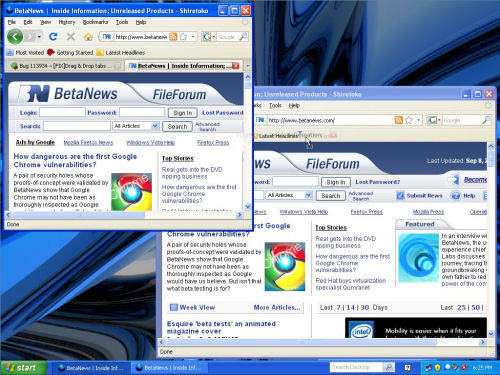Open Latest Headlines in front window toolbar
Image resolution: width=500 pixels, height=375 pixels.
[x=121, y=53]
